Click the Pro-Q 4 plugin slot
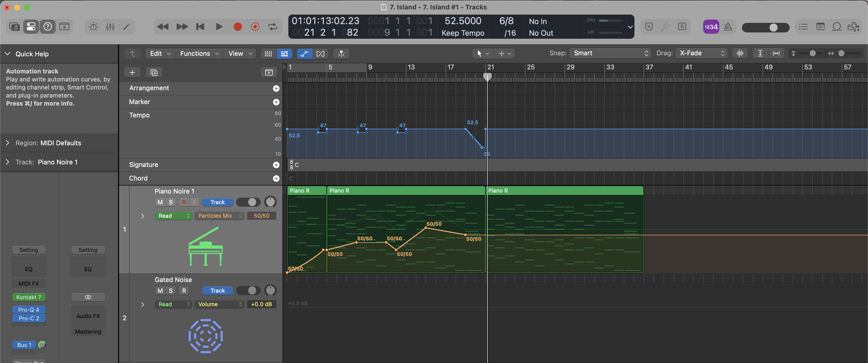The width and height of the screenshot is (868, 363). tap(29, 309)
